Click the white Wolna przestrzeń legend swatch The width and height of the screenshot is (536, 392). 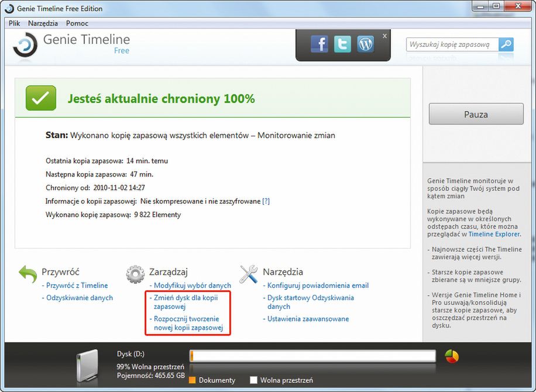[253, 380]
